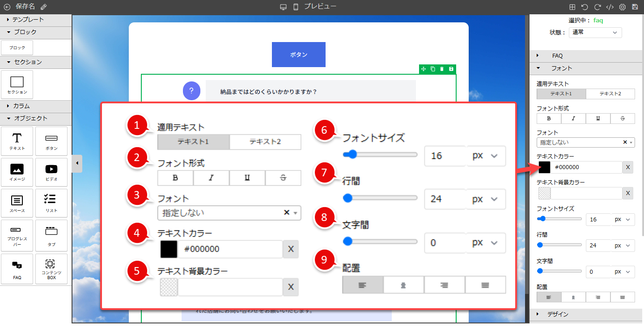Image resolution: width=644 pixels, height=327 pixels.
Task: Click the undo icon in top bar
Action: (585, 7)
